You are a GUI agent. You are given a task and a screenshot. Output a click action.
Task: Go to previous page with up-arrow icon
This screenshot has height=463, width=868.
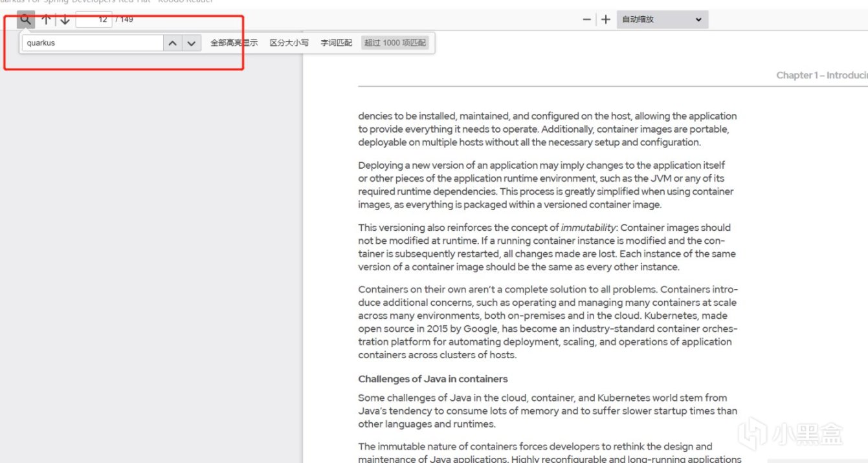pyautogui.click(x=46, y=19)
